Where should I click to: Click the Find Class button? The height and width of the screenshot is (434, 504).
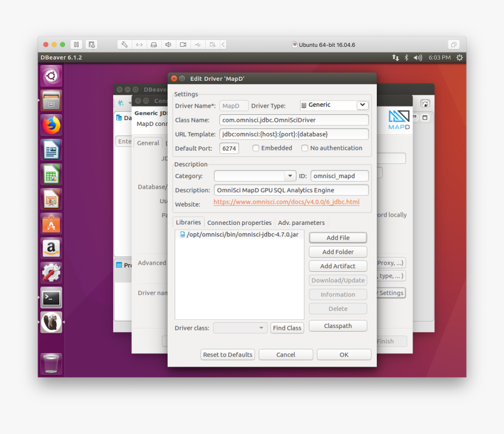pyautogui.click(x=287, y=328)
